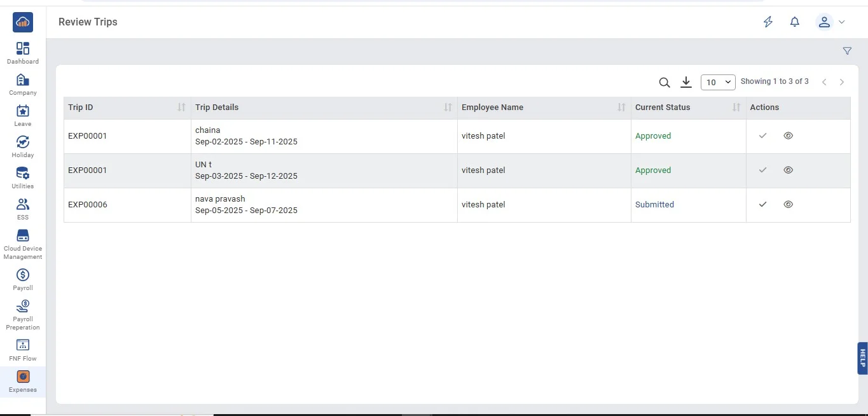Click the search icon above the table

click(665, 82)
